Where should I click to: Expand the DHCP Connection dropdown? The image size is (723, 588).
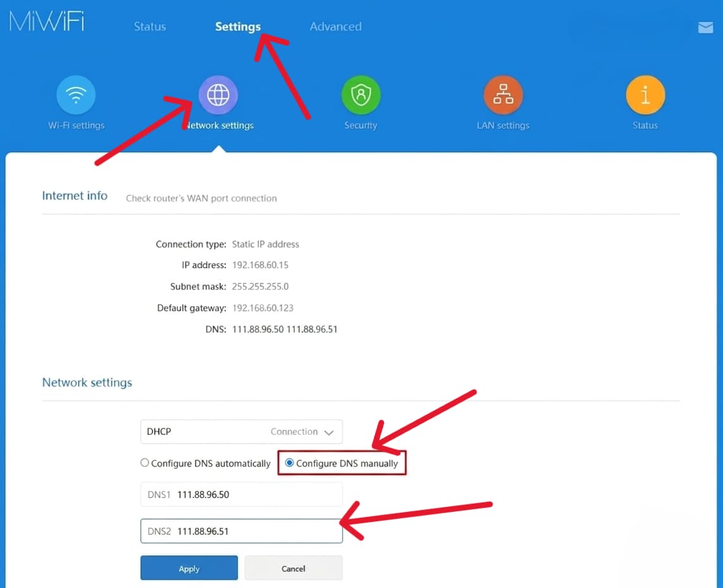pyautogui.click(x=241, y=431)
